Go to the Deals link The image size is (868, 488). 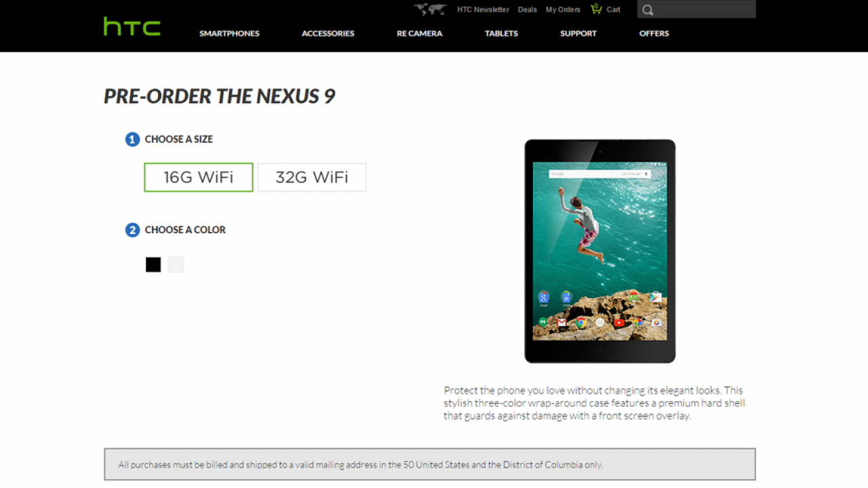point(528,9)
